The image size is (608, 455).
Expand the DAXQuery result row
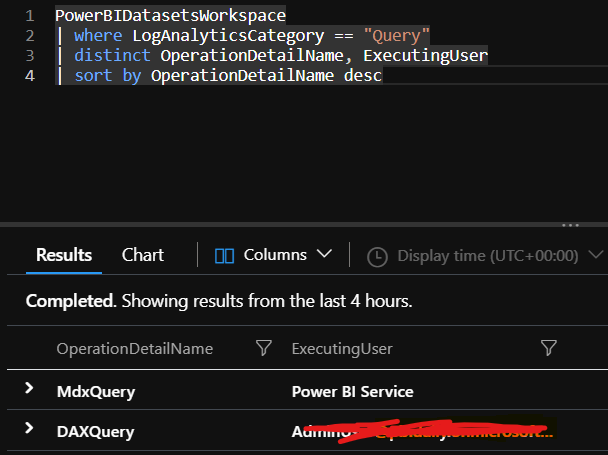tap(29, 428)
